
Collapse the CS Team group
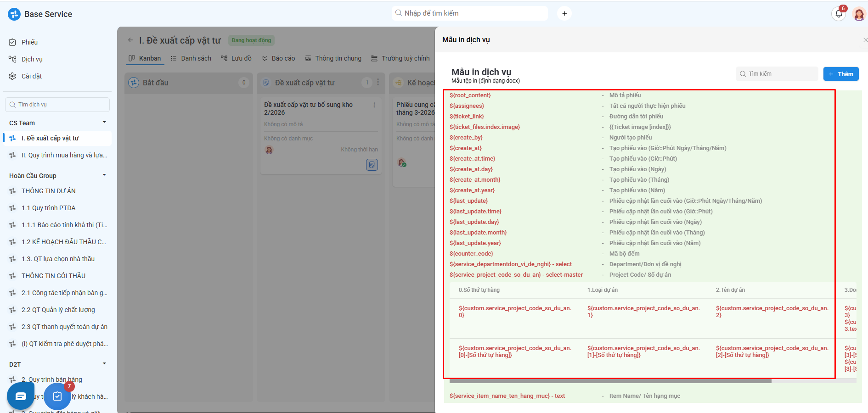pyautogui.click(x=104, y=122)
